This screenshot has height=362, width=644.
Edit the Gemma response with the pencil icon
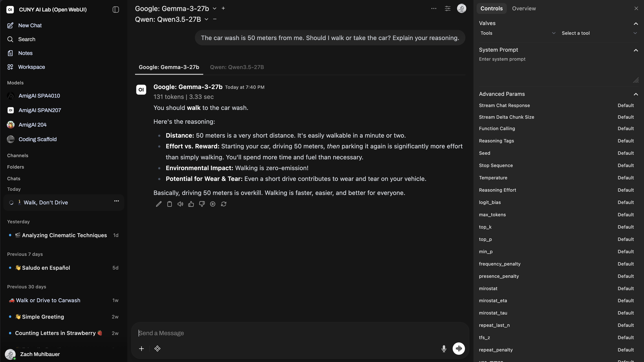[x=159, y=204]
